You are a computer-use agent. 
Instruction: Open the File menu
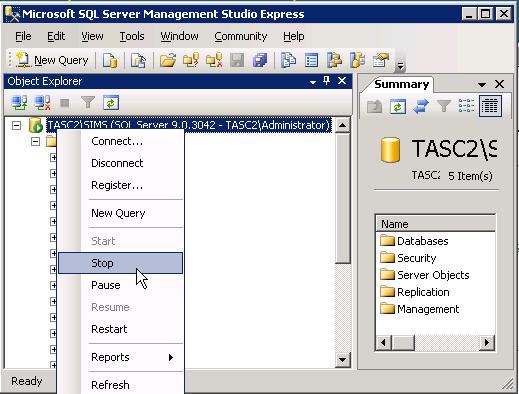(x=23, y=36)
